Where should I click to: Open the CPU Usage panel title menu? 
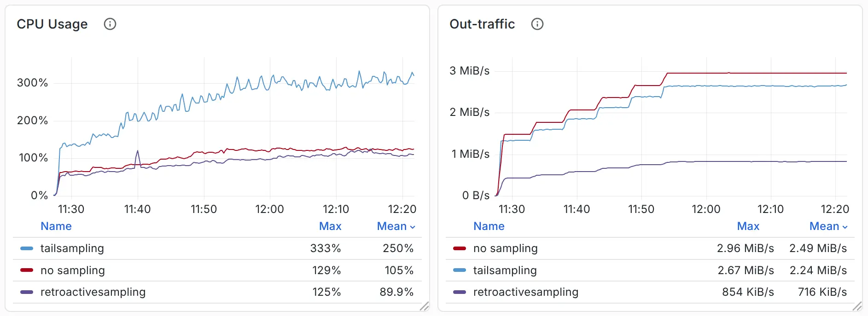click(x=52, y=24)
